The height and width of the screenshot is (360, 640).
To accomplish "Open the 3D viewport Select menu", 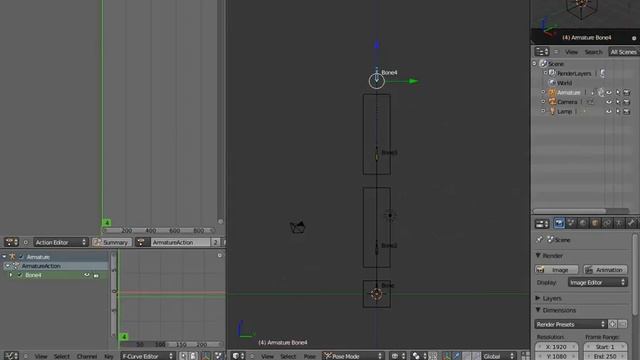I will click(288, 356).
